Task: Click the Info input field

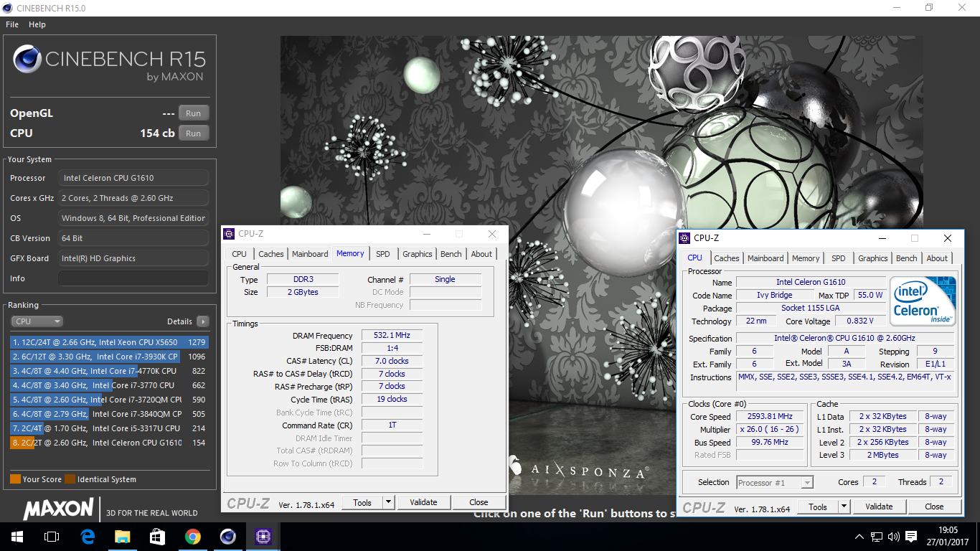Action: tap(133, 278)
